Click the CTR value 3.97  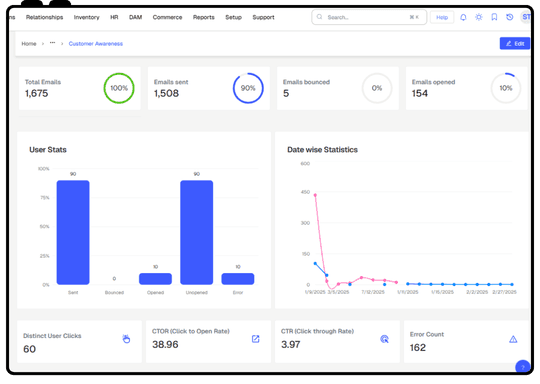coord(291,344)
